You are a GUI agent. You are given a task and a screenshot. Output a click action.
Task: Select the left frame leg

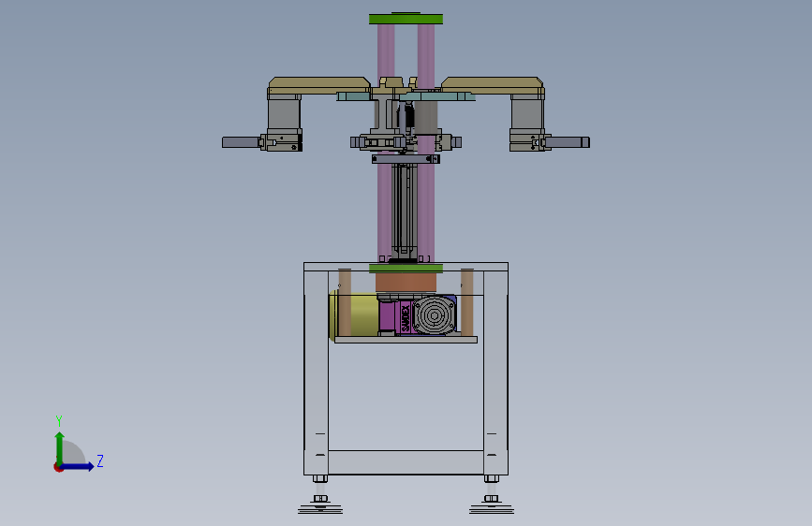coord(316,373)
